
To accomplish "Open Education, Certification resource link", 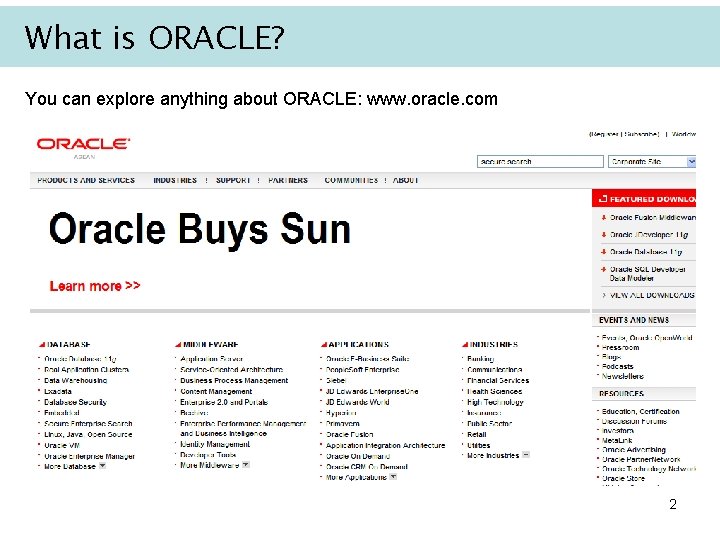I will [641, 411].
